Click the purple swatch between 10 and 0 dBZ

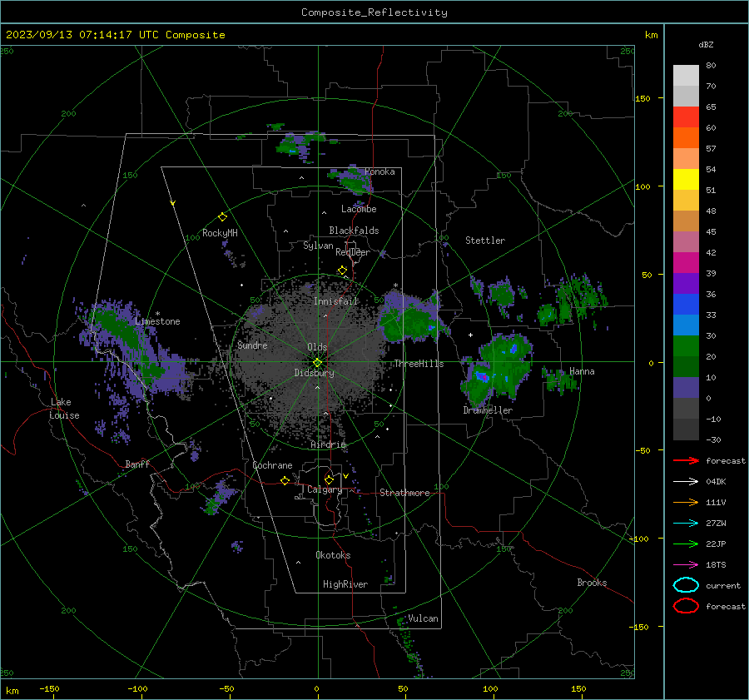[x=686, y=388]
